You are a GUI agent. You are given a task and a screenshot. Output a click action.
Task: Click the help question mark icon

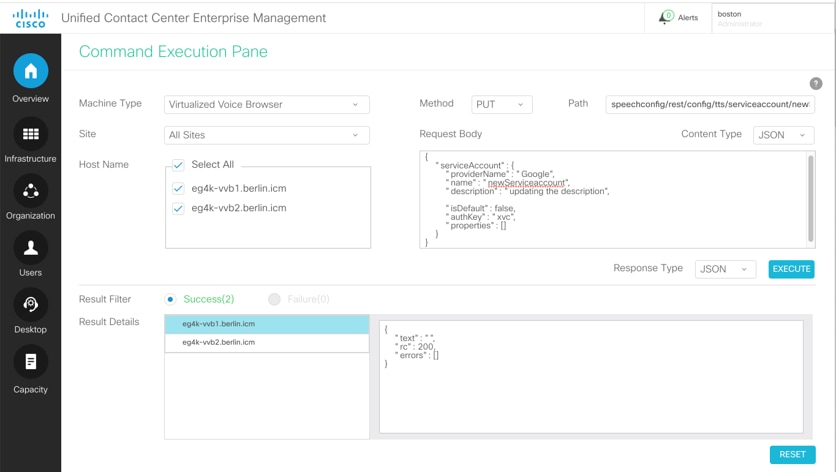click(816, 83)
